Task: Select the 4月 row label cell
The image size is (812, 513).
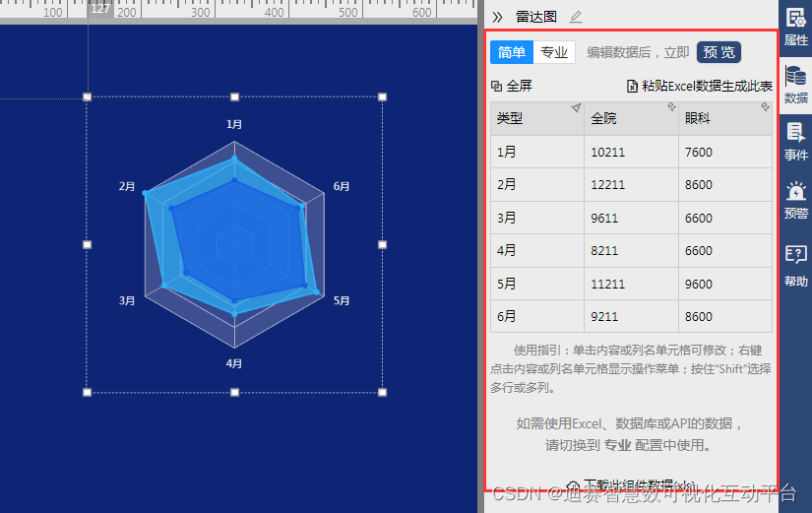Action: point(537,251)
